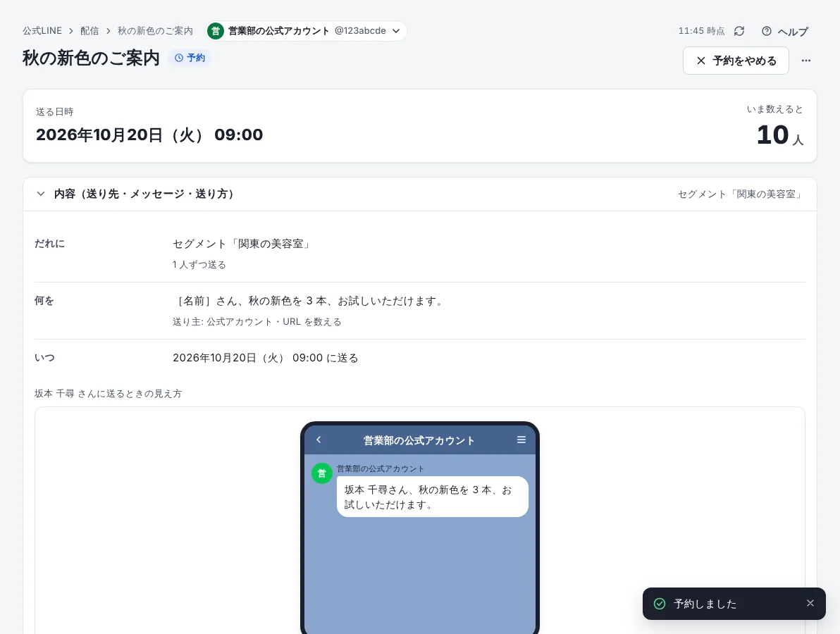
Task: Click the preview message bubble 坂本 千尋さん
Action: coord(432,497)
